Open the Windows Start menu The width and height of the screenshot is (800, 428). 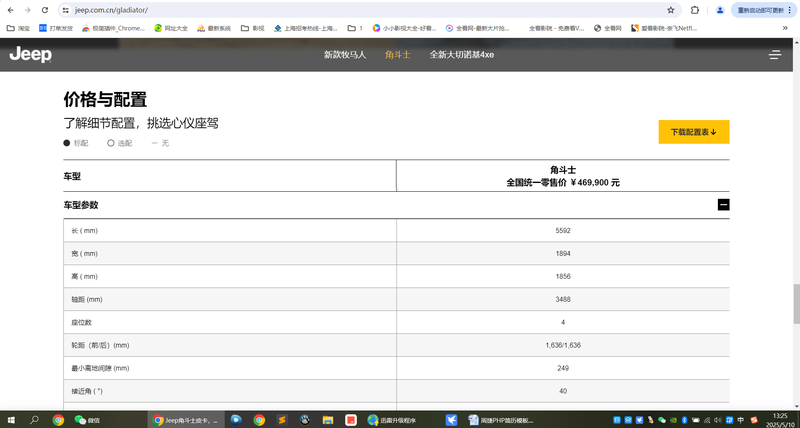[10, 420]
